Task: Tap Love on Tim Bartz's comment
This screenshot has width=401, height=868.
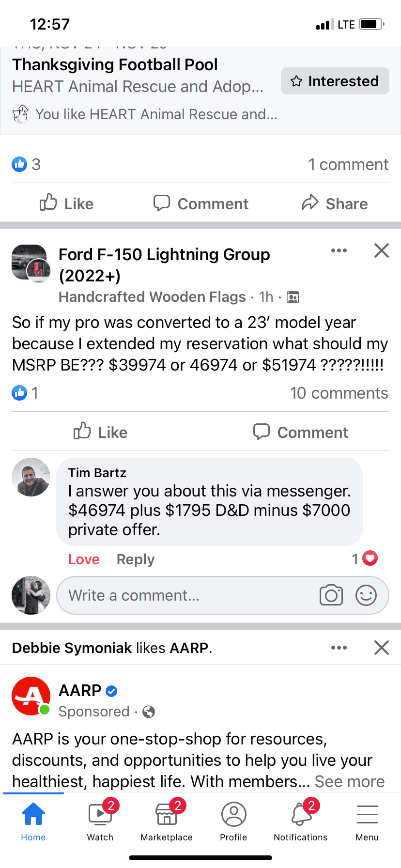Action: coord(84,559)
